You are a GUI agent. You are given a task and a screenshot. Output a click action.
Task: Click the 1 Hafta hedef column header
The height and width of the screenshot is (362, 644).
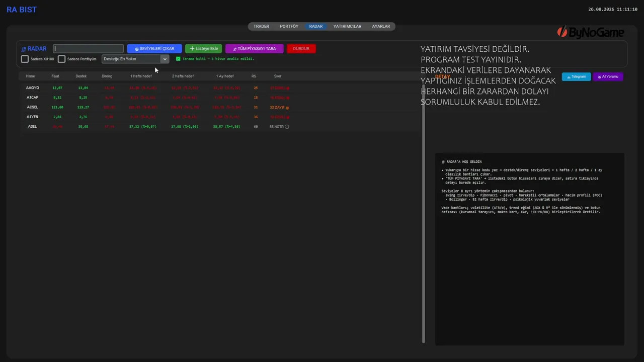[x=141, y=76]
